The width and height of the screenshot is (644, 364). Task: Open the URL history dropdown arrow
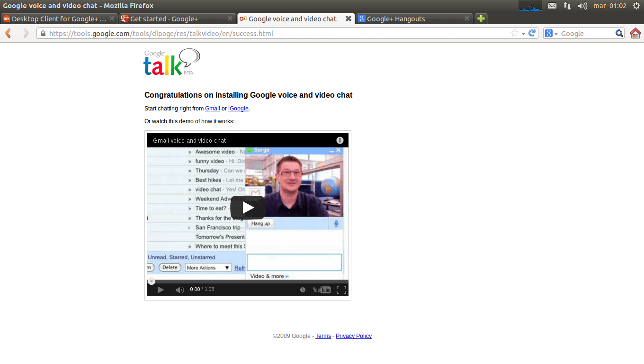tap(523, 34)
